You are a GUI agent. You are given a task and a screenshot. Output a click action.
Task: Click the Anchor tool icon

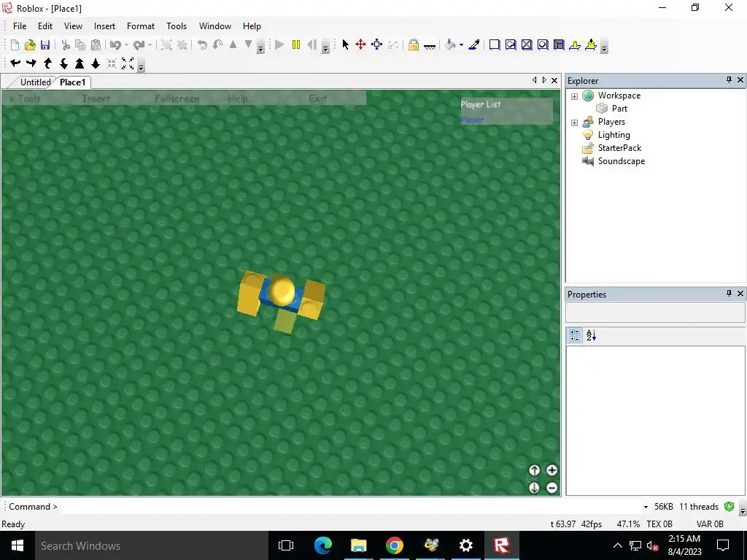pos(430,46)
